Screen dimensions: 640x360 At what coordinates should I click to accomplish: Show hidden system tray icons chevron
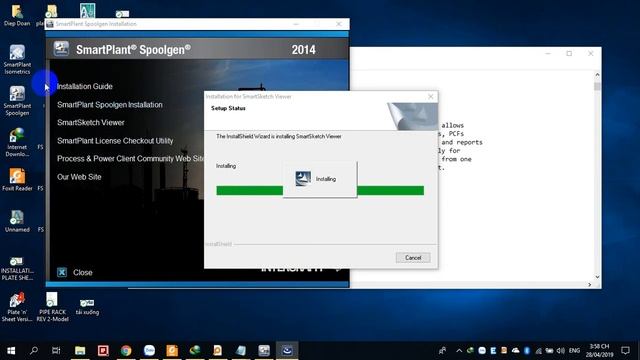click(459, 351)
